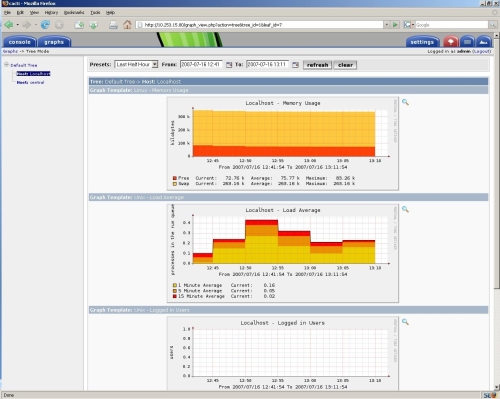Click the print icon in the toolbar
500x399 pixels.
click(x=113, y=25)
